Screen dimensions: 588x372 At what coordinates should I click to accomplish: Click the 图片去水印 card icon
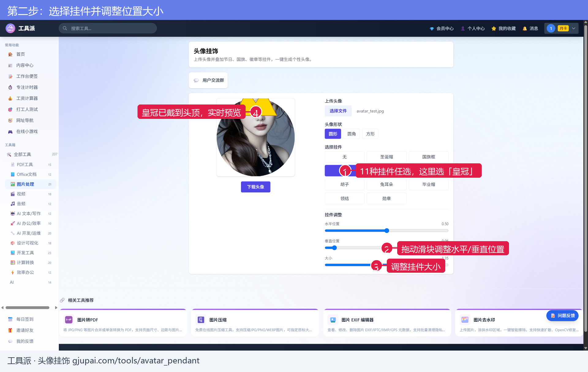[x=465, y=320]
